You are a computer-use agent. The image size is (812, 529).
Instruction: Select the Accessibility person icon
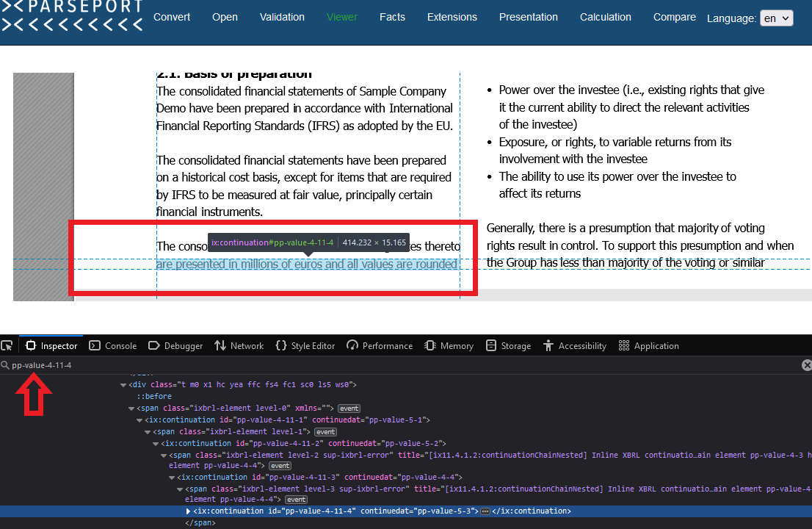pos(548,345)
